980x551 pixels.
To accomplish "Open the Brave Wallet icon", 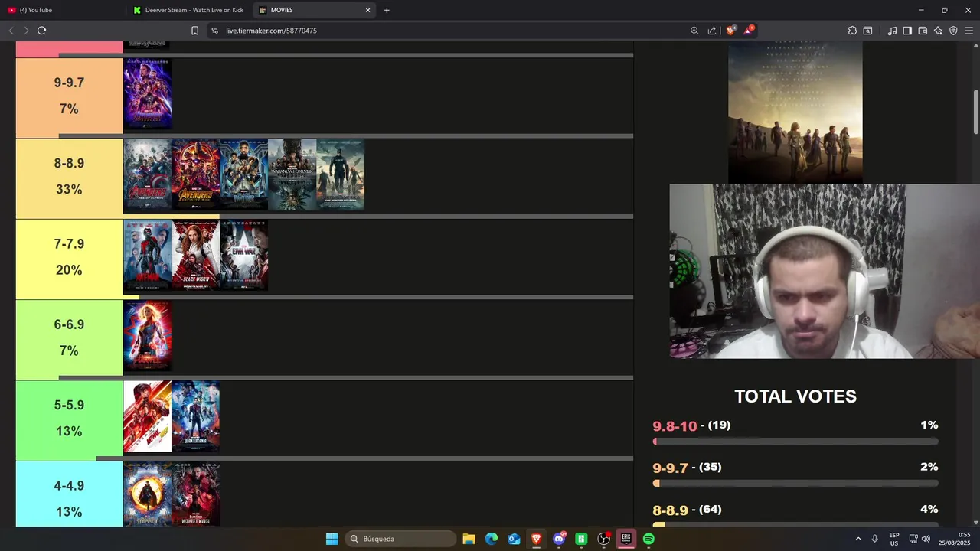I will pyautogui.click(x=923, y=31).
